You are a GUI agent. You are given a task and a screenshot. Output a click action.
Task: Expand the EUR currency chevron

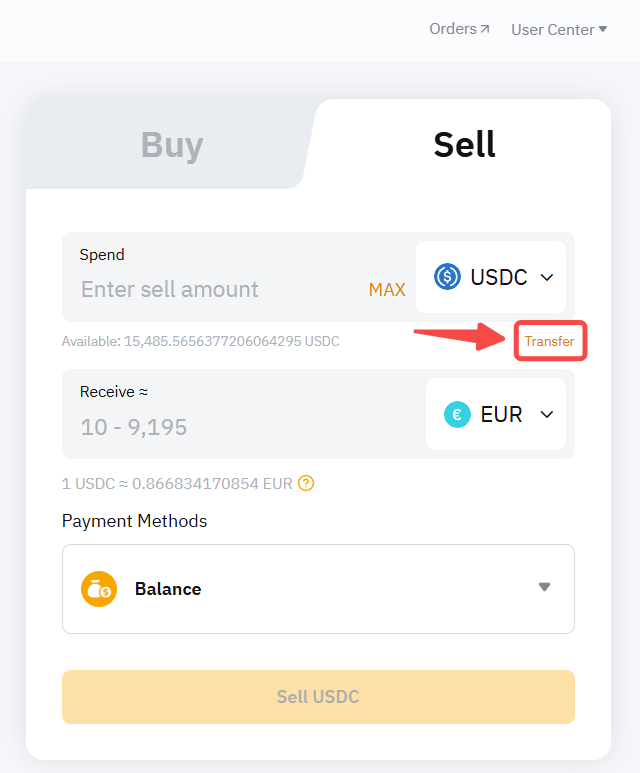(547, 414)
